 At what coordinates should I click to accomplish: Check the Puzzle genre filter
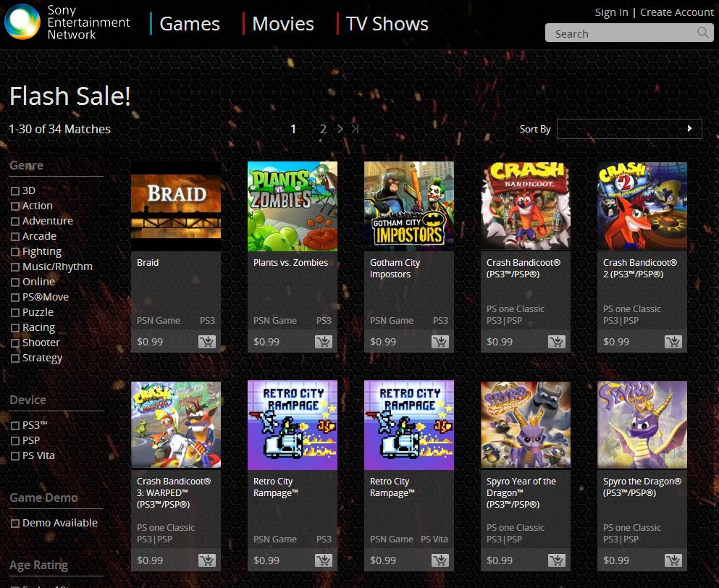15,312
